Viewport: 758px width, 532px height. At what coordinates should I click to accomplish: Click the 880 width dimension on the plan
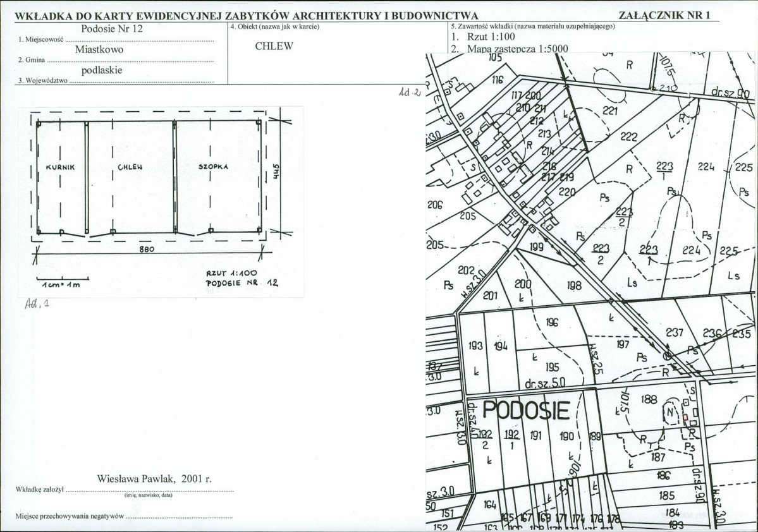point(147,250)
